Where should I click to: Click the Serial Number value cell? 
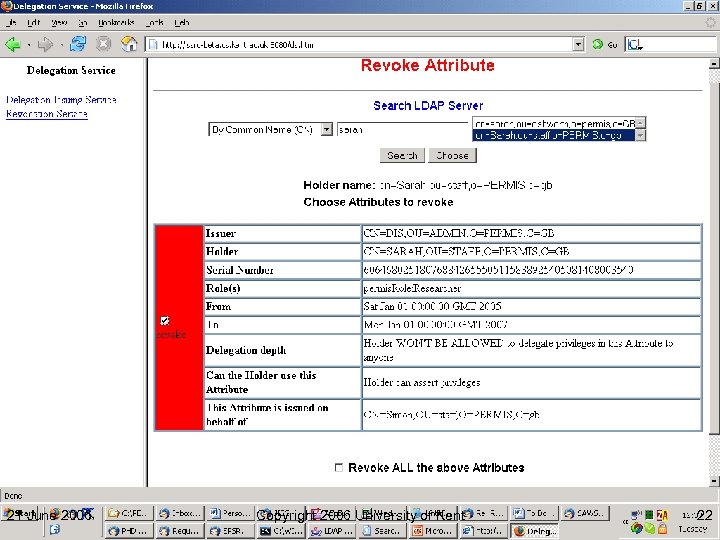[x=531, y=270]
